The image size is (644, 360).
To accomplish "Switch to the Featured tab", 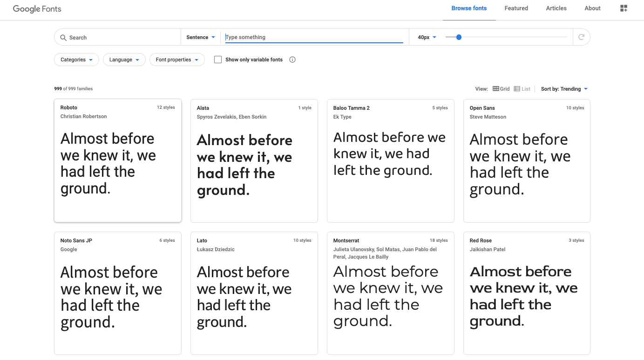I will pos(516,8).
